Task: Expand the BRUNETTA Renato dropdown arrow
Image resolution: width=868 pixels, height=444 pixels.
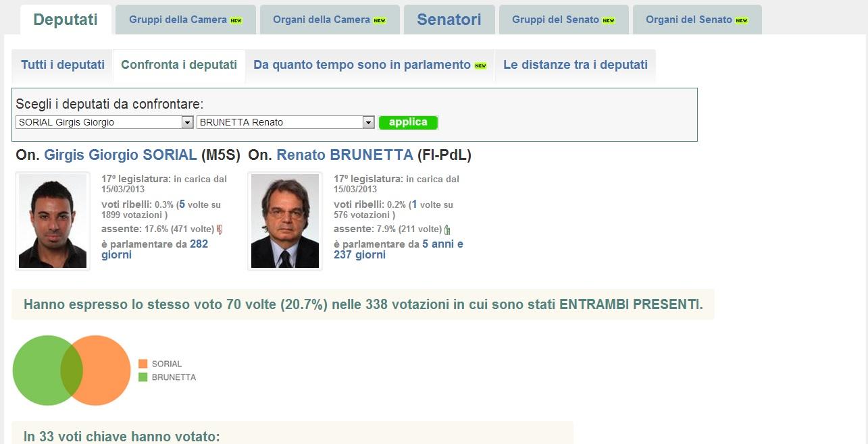Action: [x=368, y=122]
